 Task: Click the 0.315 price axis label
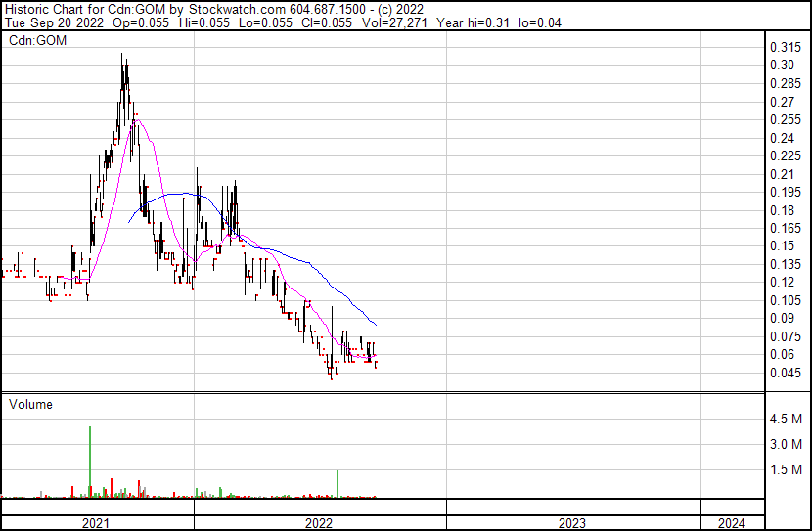point(785,48)
